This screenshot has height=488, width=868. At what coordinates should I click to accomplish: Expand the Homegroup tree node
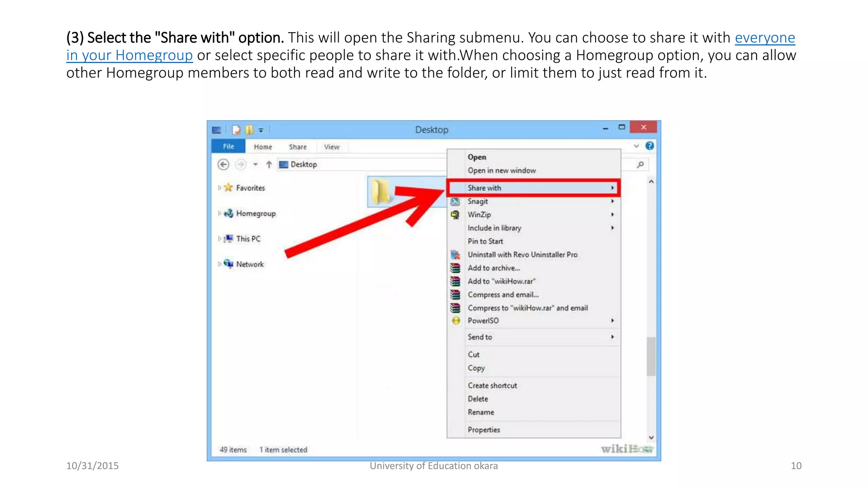coord(219,213)
